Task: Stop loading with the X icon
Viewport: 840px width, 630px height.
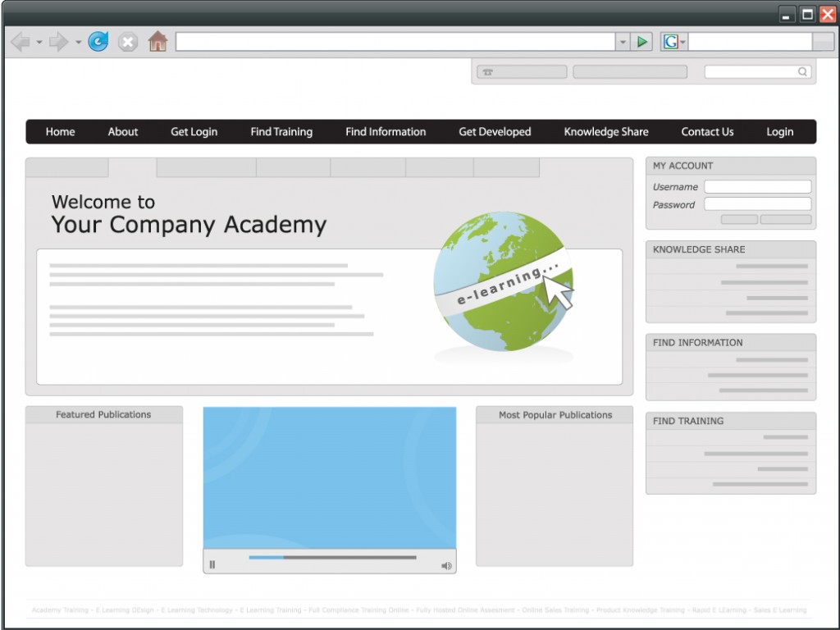Action: click(x=127, y=42)
